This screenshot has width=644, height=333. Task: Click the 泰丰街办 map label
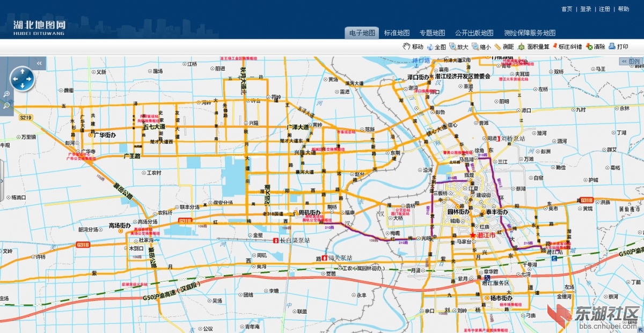click(497, 212)
